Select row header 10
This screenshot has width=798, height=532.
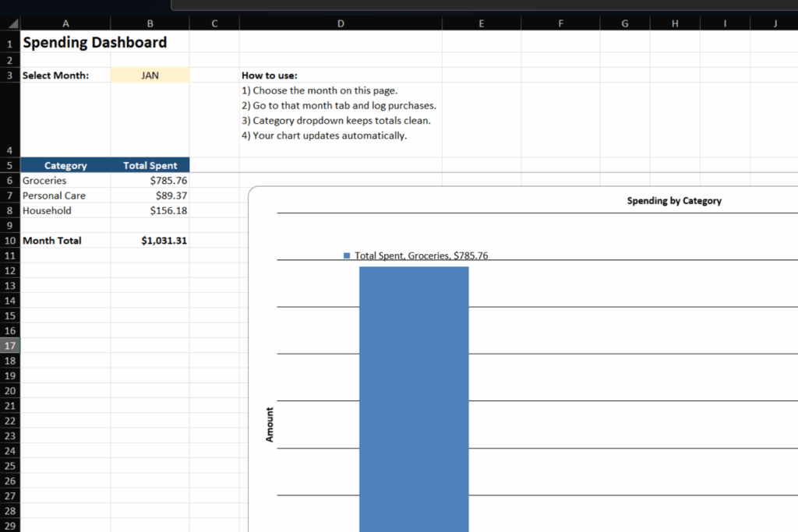point(9,240)
